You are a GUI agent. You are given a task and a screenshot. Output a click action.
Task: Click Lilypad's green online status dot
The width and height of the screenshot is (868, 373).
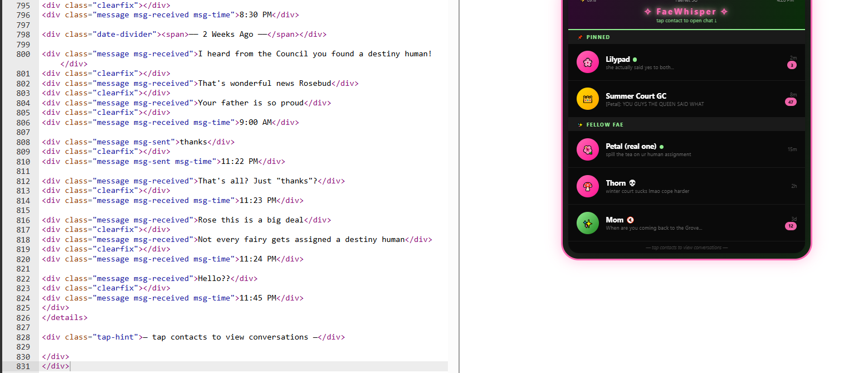point(635,60)
